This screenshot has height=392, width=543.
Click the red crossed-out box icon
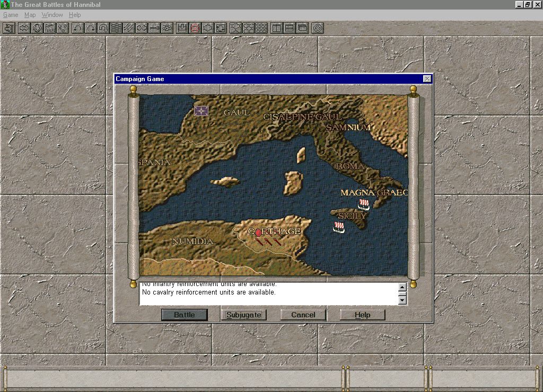195,28
